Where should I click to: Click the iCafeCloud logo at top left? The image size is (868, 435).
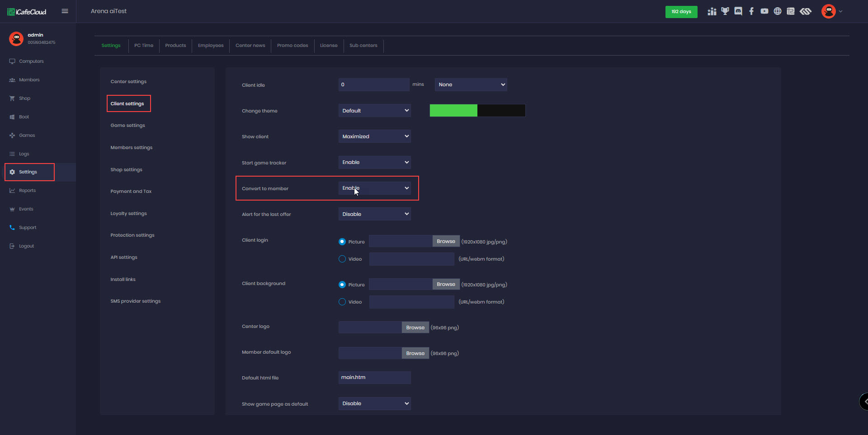tap(27, 12)
